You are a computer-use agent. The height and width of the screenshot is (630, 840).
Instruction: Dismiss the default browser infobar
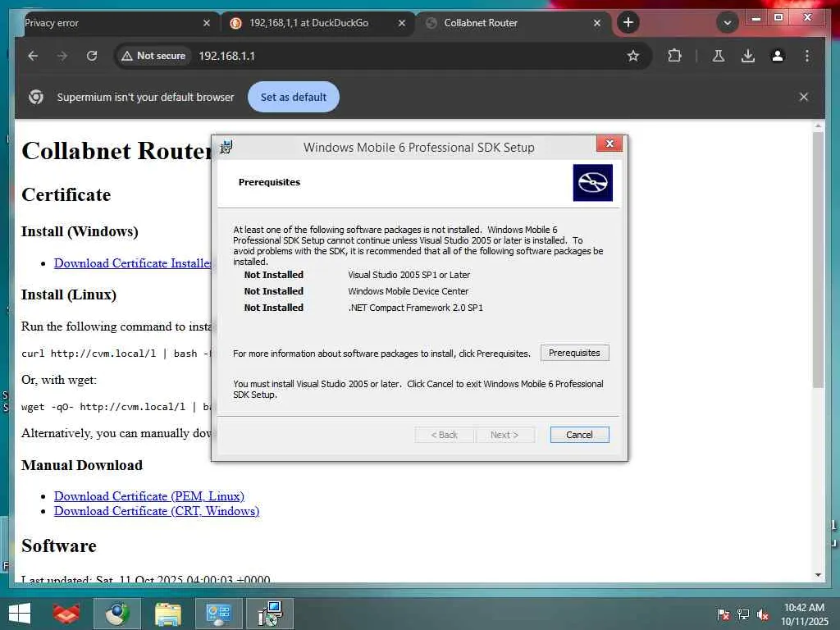pos(804,97)
